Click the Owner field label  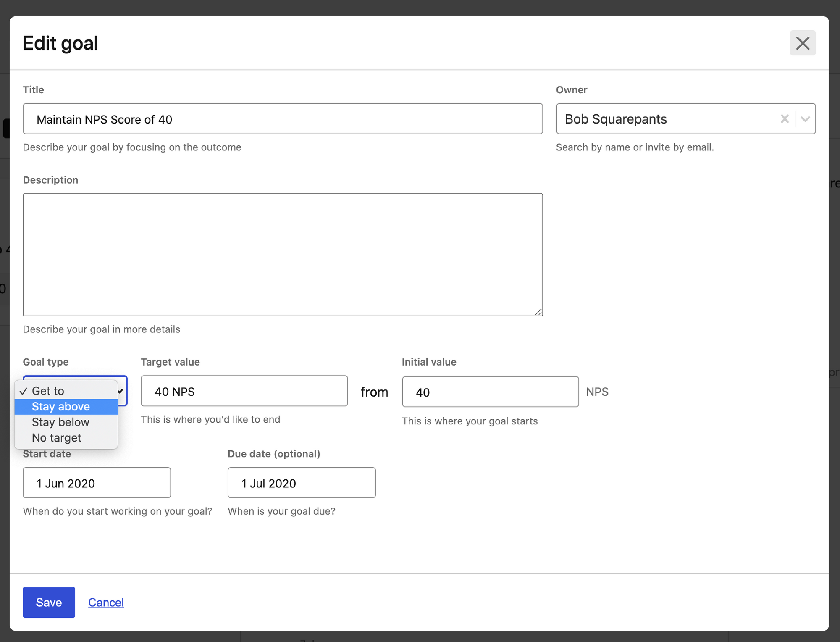point(571,89)
